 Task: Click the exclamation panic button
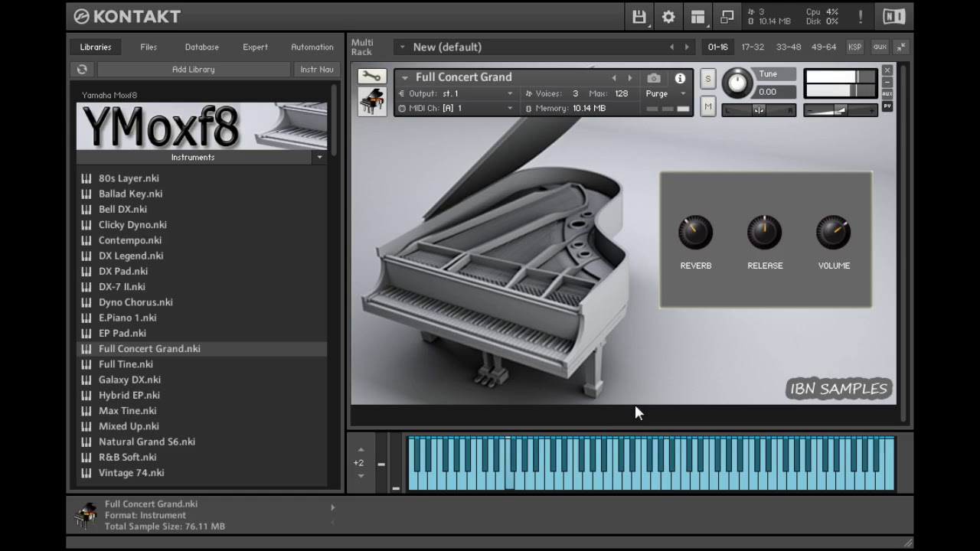[860, 17]
